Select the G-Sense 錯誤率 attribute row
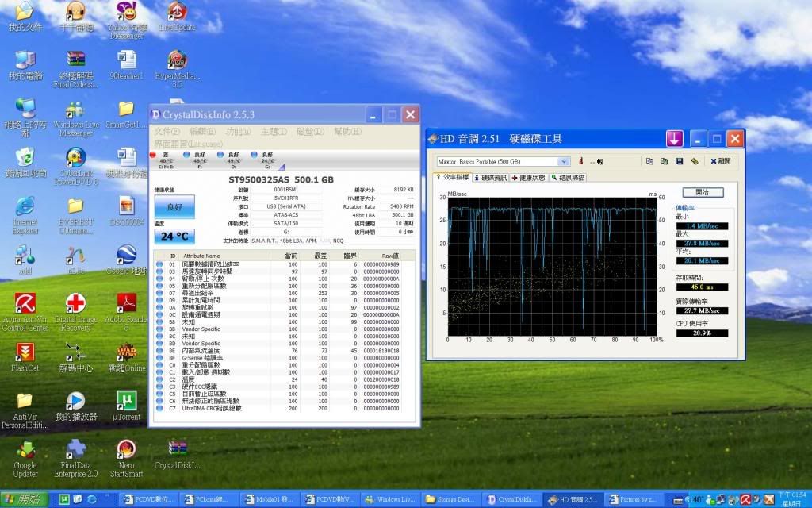 click(x=284, y=358)
